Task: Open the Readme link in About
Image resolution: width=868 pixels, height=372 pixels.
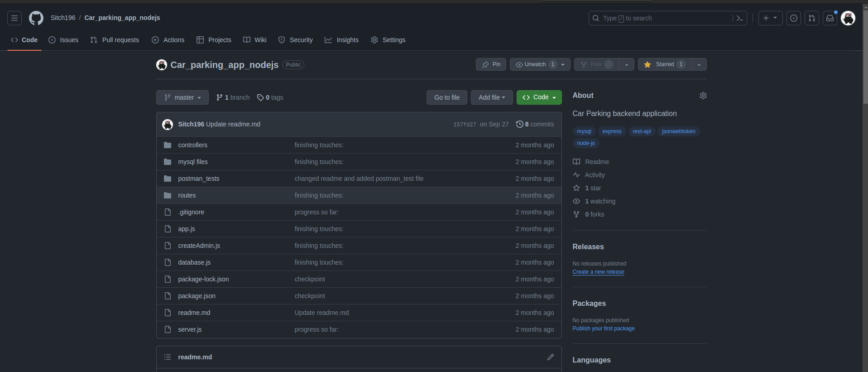Action: point(591,162)
